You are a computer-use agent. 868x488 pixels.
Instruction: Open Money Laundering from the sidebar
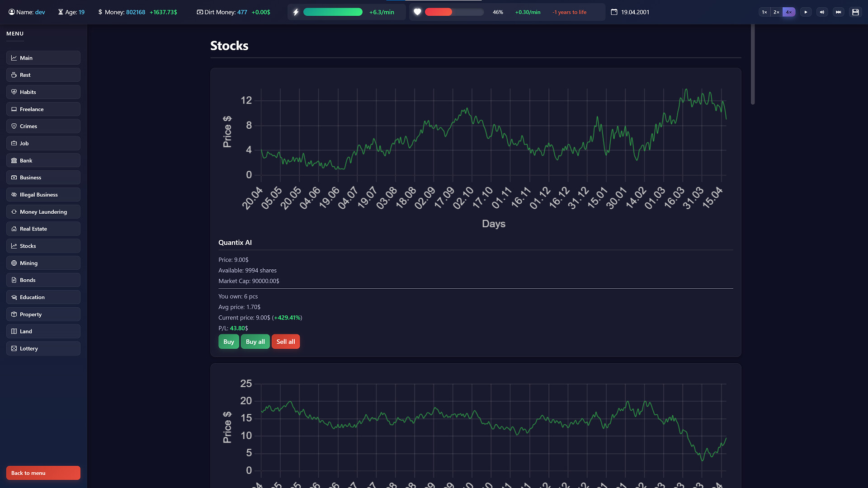pos(43,211)
